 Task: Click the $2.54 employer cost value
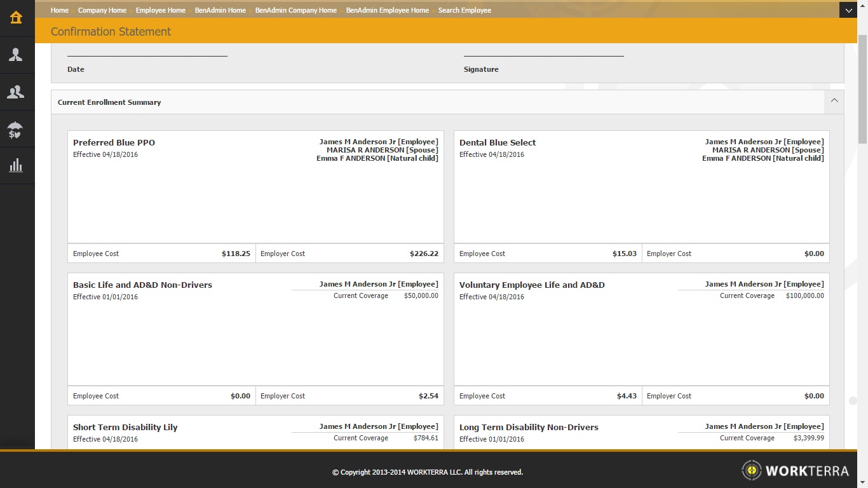point(428,396)
